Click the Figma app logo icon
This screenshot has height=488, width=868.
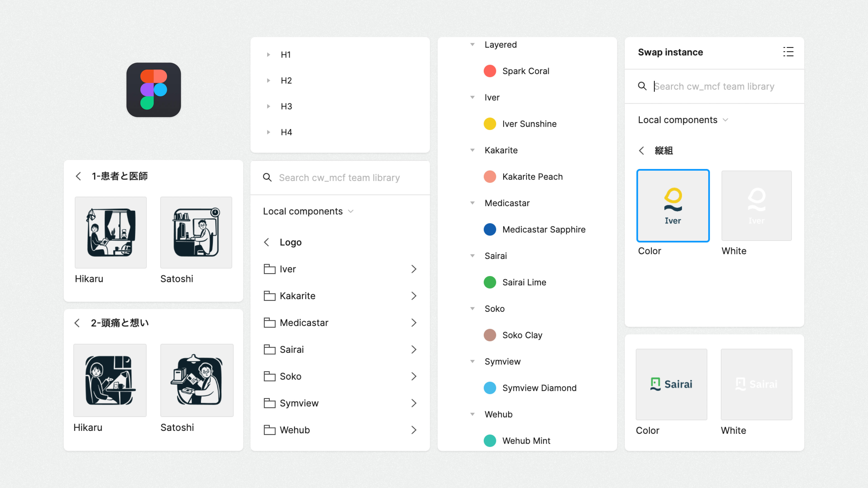pyautogui.click(x=154, y=90)
